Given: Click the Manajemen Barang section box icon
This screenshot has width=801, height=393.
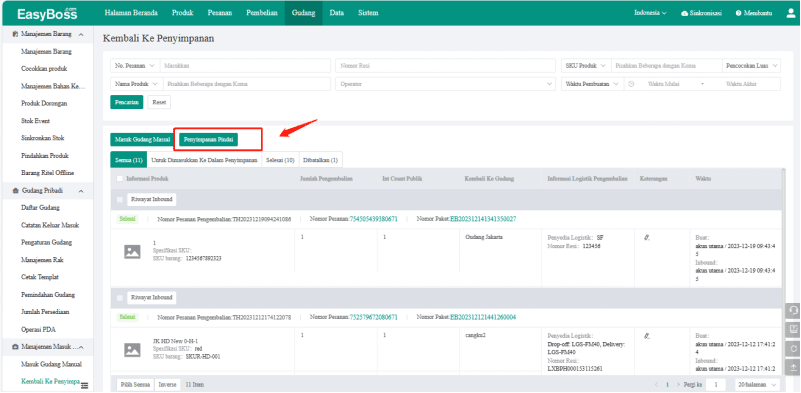Looking at the screenshot, I should 15,34.
